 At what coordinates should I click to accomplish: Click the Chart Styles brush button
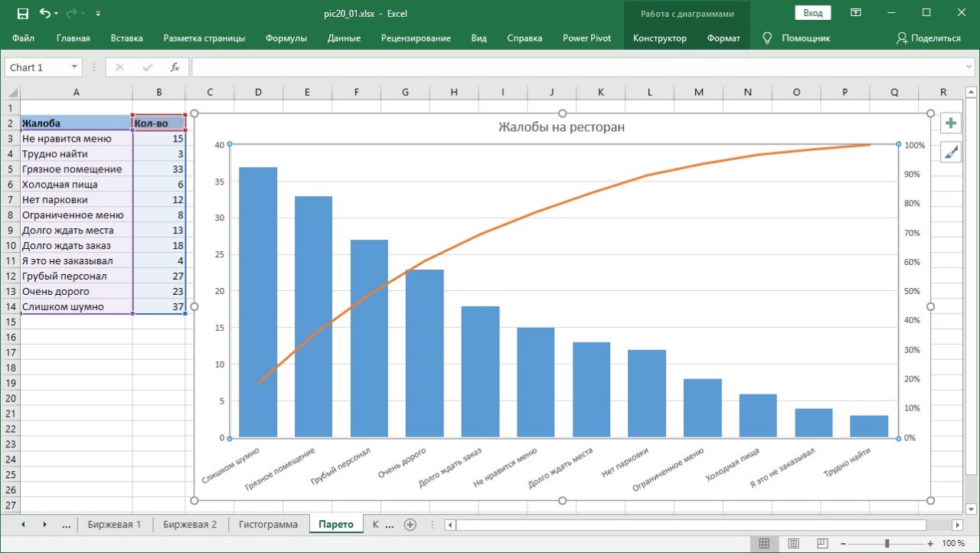(950, 152)
